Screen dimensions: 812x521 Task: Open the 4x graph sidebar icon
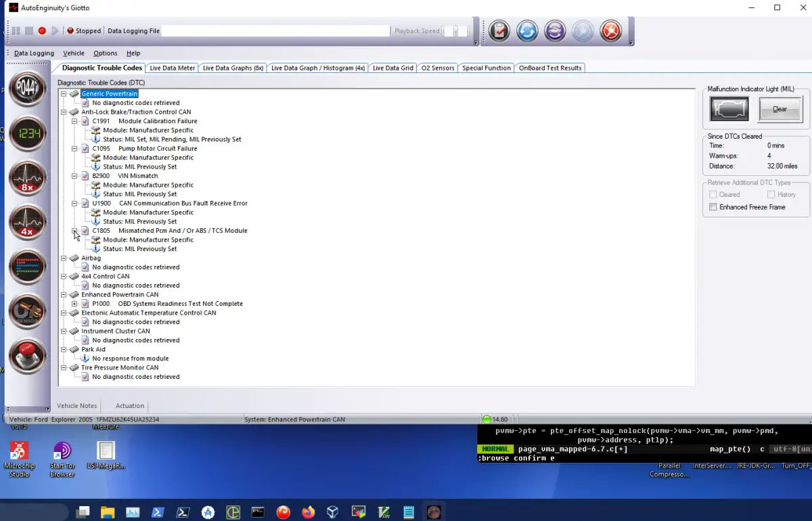tap(28, 223)
